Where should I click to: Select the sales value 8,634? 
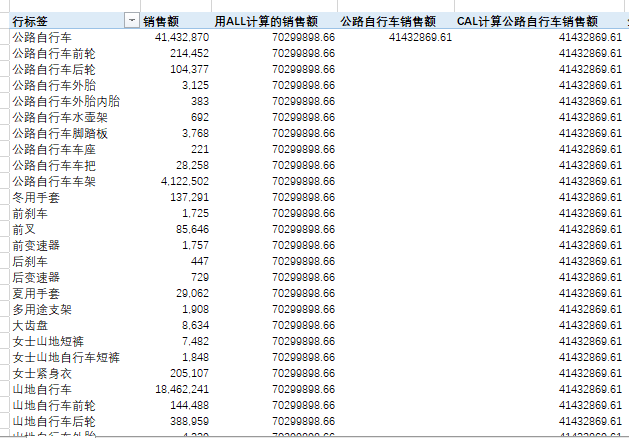[x=195, y=325]
